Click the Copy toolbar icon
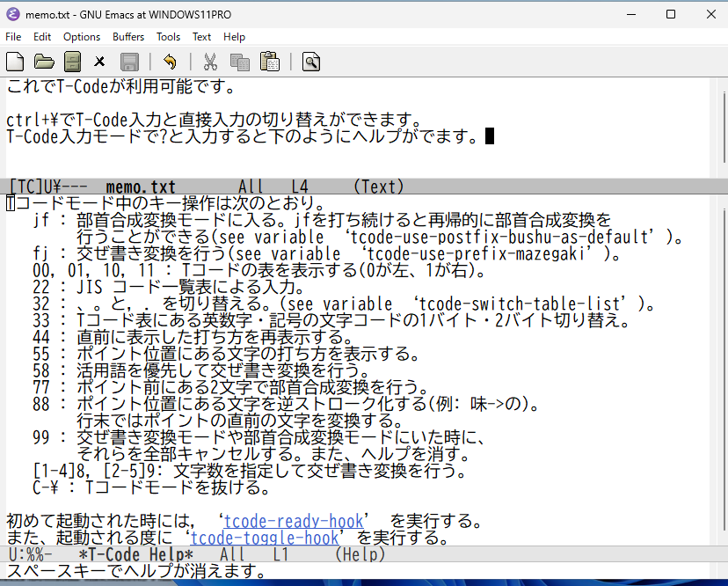This screenshot has height=586, width=728. pyautogui.click(x=239, y=62)
